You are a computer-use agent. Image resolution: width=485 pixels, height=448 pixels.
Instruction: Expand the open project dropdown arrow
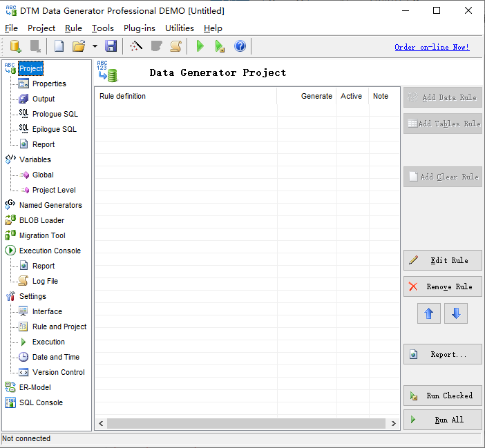click(95, 46)
